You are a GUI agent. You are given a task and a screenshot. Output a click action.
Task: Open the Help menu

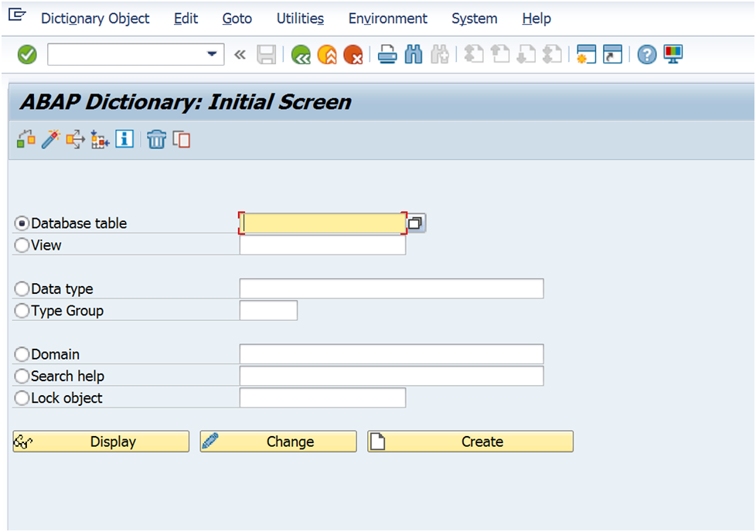coord(536,19)
